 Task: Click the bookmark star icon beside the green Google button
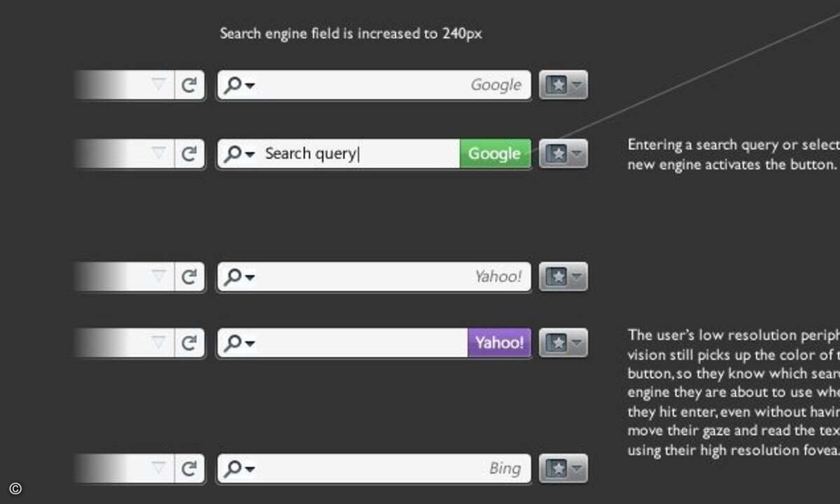556,154
